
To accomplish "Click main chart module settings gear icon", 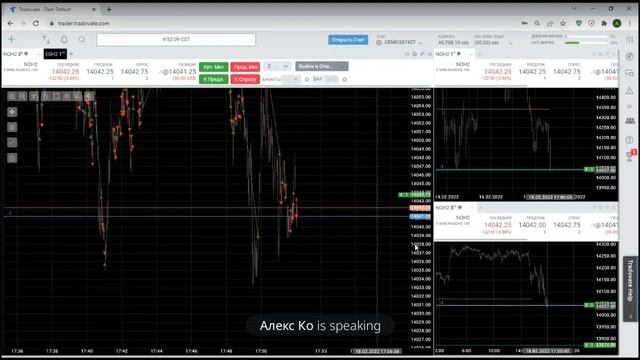I will click(x=414, y=54).
